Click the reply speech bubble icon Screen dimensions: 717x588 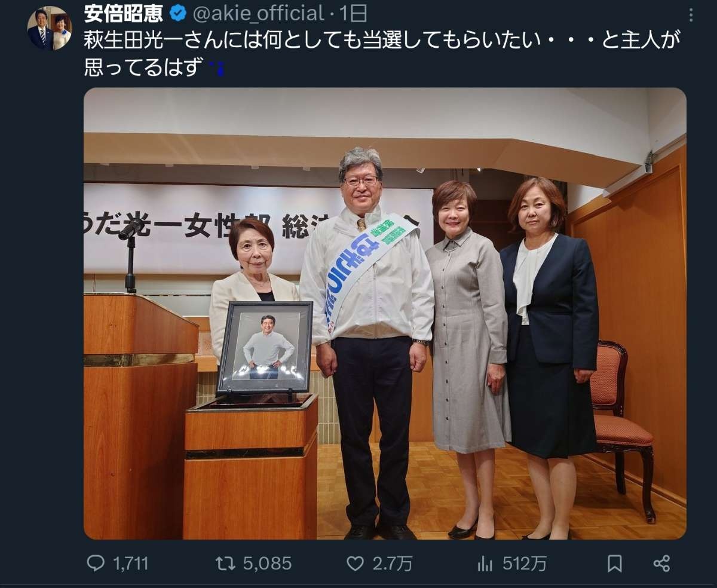96,563
